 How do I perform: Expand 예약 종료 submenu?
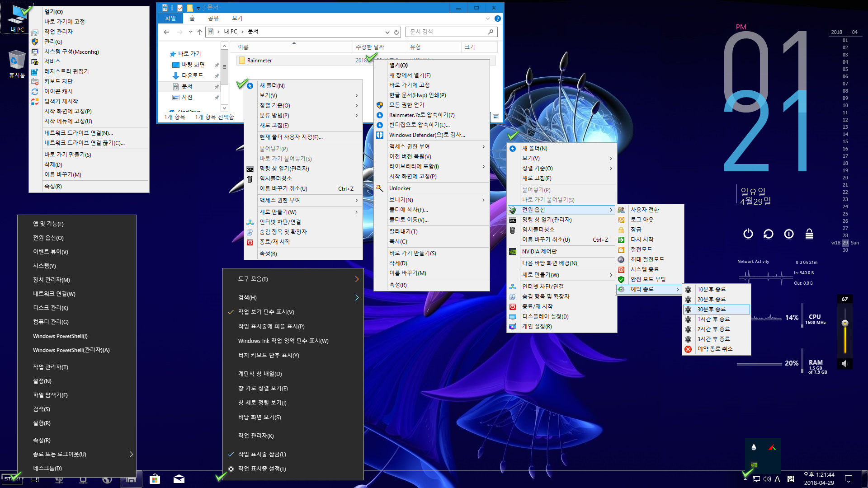[648, 289]
